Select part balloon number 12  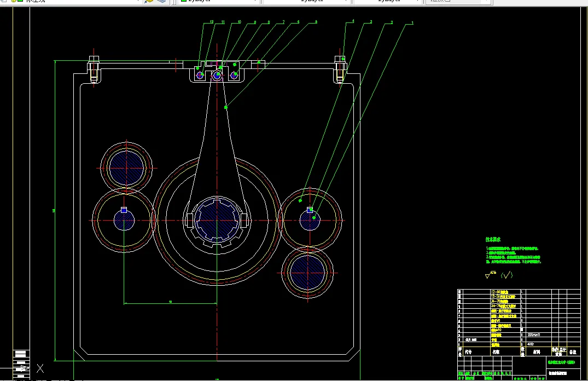tap(212, 22)
